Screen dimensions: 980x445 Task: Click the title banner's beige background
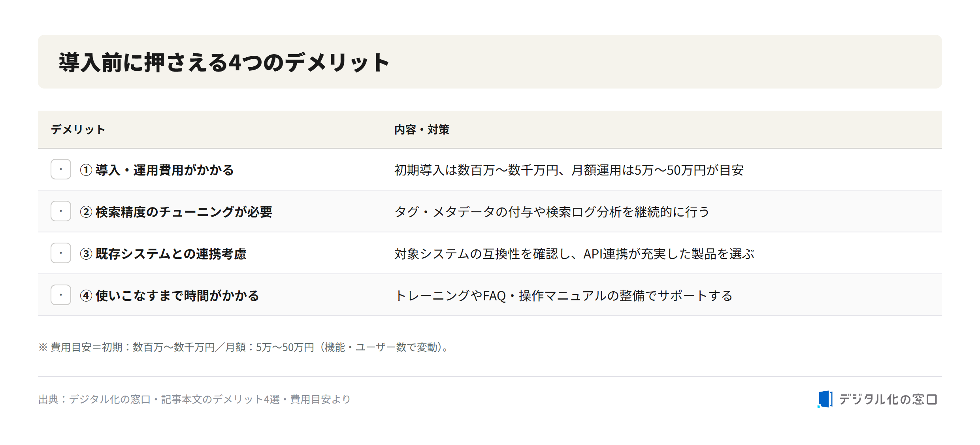[x=664, y=62]
